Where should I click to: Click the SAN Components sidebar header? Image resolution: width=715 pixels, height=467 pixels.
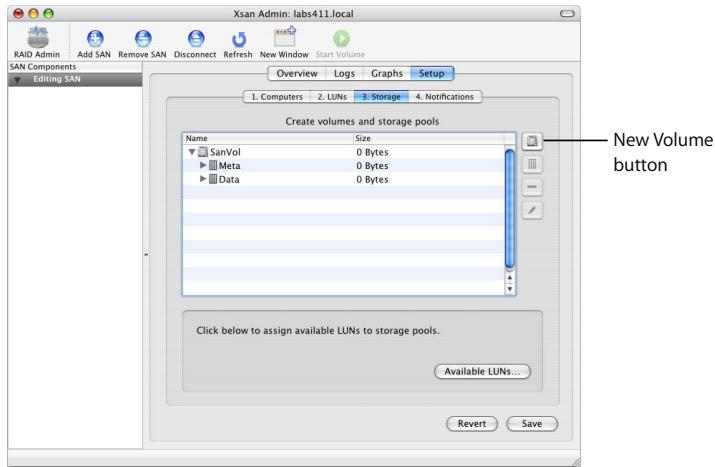[x=75, y=67]
